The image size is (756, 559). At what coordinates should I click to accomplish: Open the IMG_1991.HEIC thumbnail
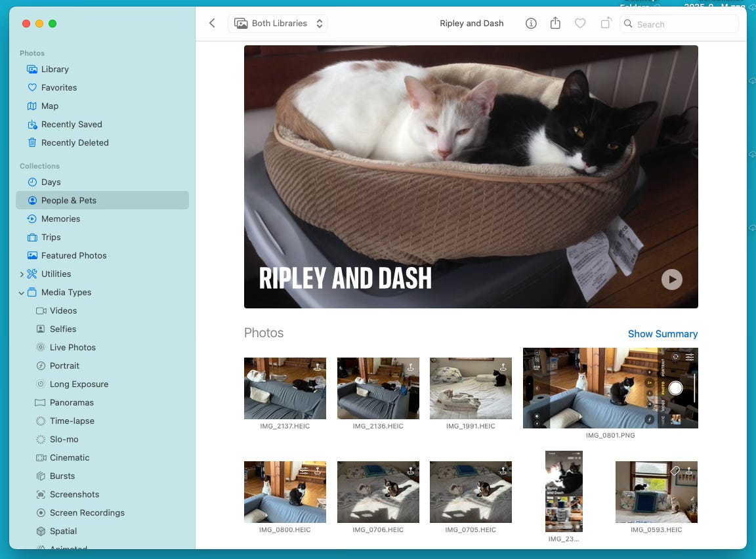pos(471,388)
